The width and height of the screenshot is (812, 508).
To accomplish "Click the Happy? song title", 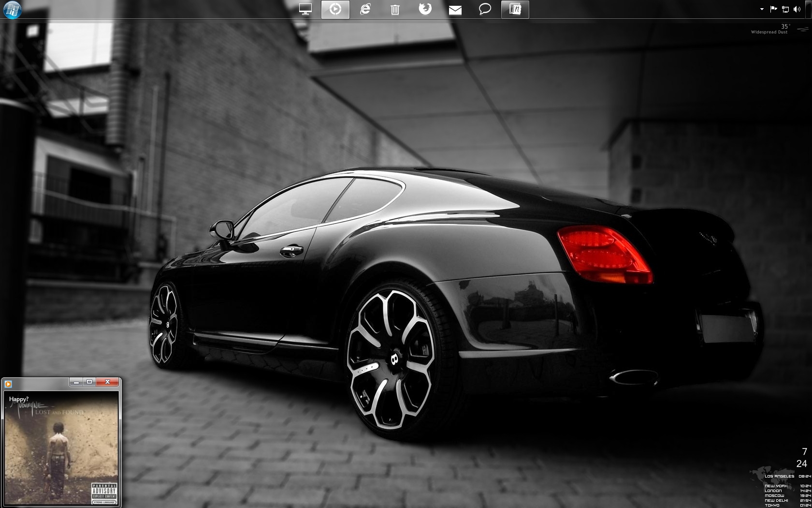I will point(19,399).
